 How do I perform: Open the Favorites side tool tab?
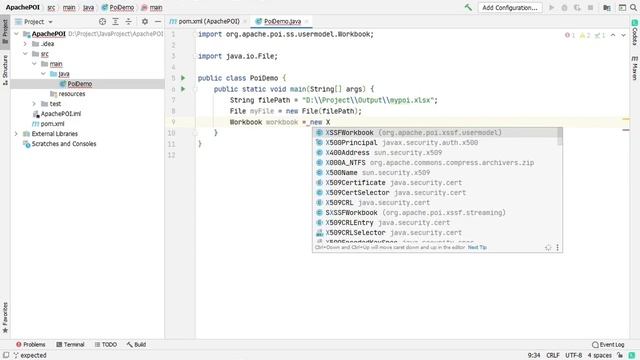[x=5, y=318]
